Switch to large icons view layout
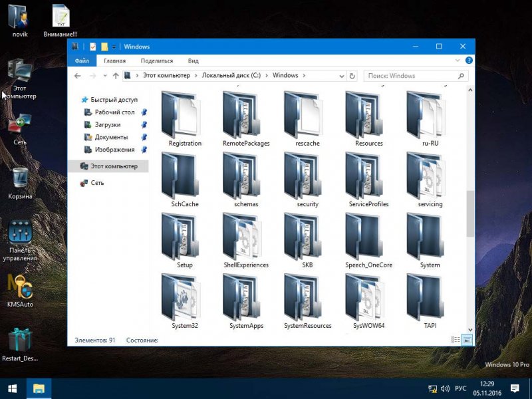Image resolution: width=532 pixels, height=399 pixels. pyautogui.click(x=467, y=340)
